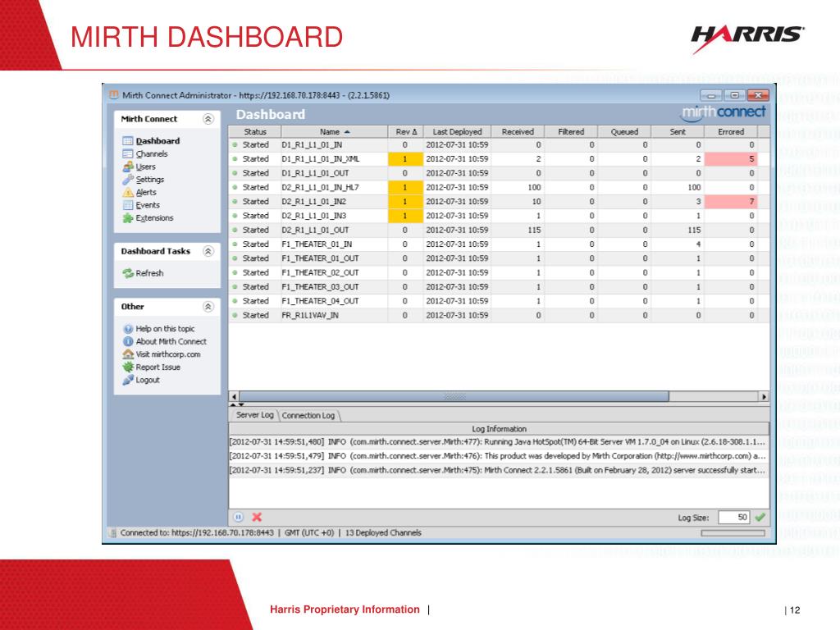The image size is (840, 630).
Task: Sort by the Sent column header
Action: [677, 132]
